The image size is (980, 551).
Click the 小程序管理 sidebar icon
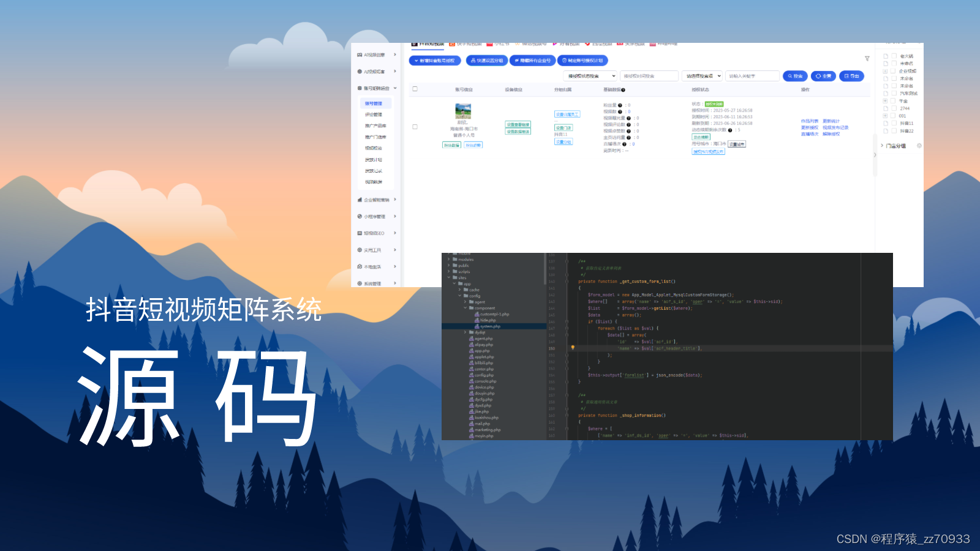(360, 216)
